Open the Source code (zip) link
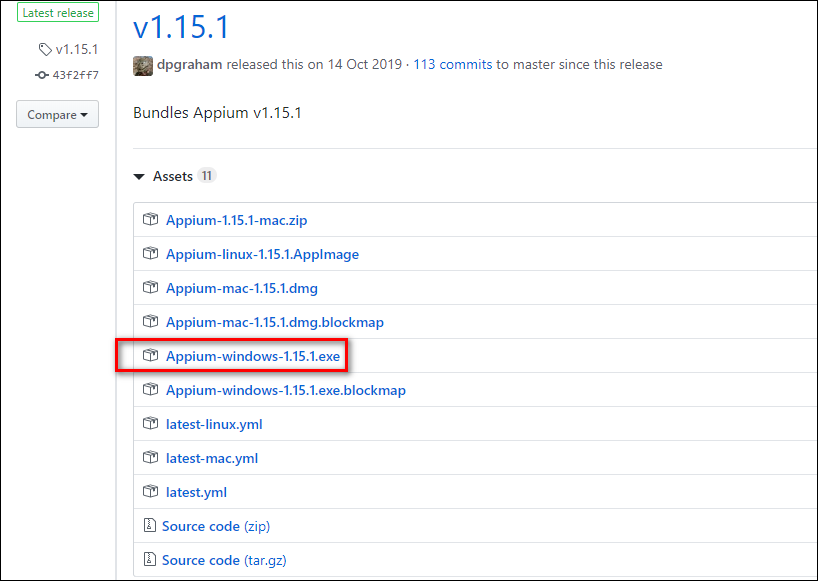Image resolution: width=818 pixels, height=581 pixels. tap(202, 525)
